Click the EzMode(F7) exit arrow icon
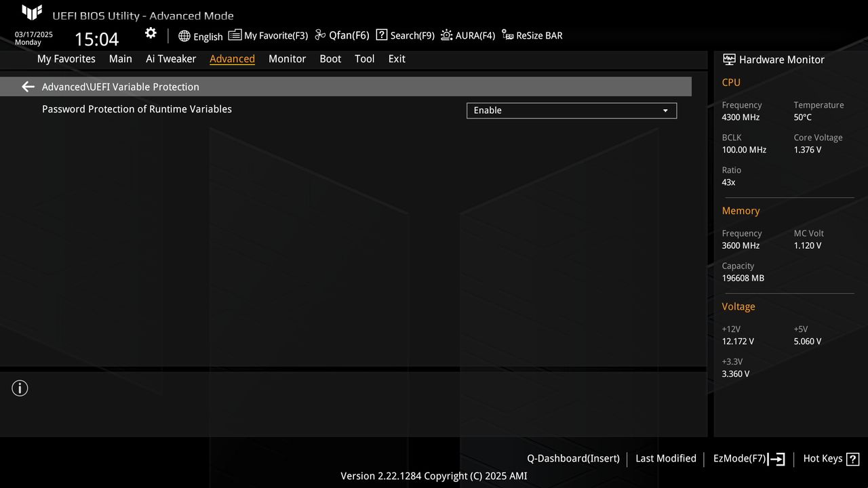868x488 pixels. tap(776, 459)
